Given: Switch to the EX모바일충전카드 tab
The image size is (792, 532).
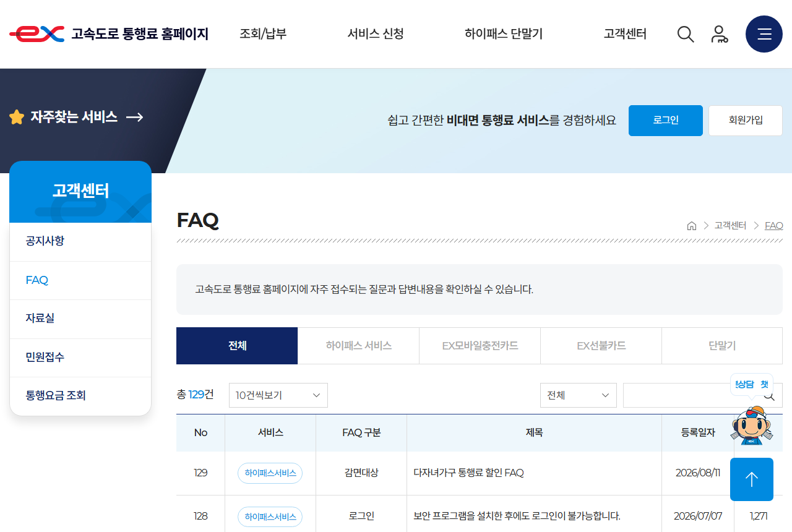Looking at the screenshot, I should pos(480,346).
